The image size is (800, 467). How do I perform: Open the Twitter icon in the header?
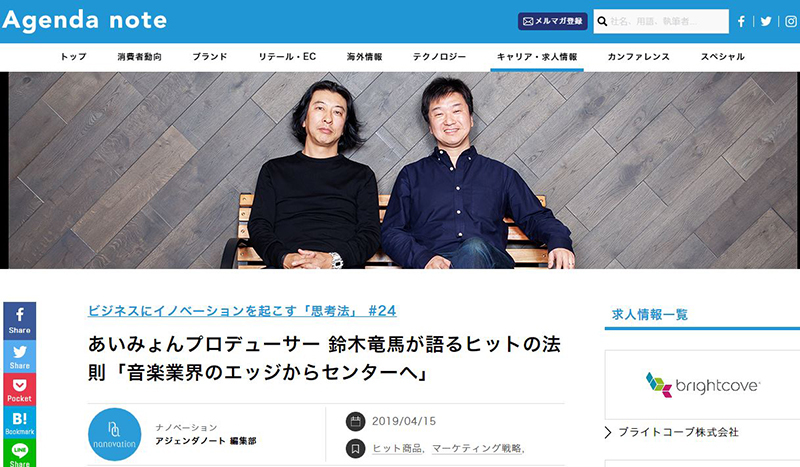point(766,21)
